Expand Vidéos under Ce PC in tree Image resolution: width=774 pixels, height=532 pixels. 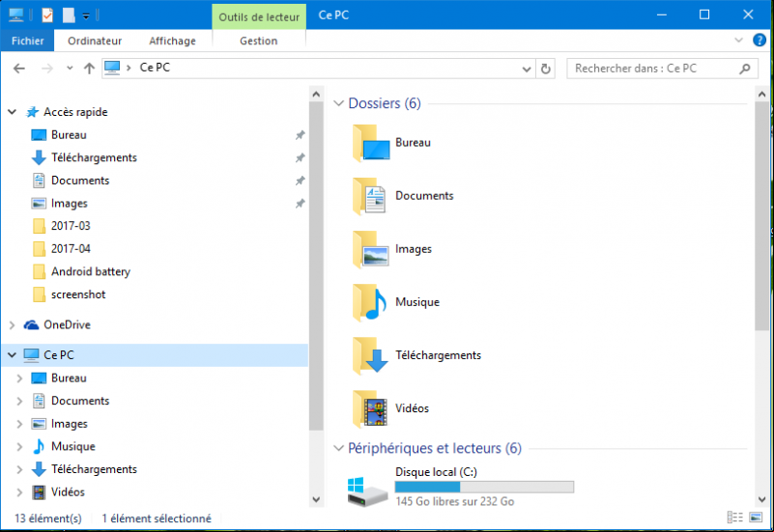click(19, 492)
